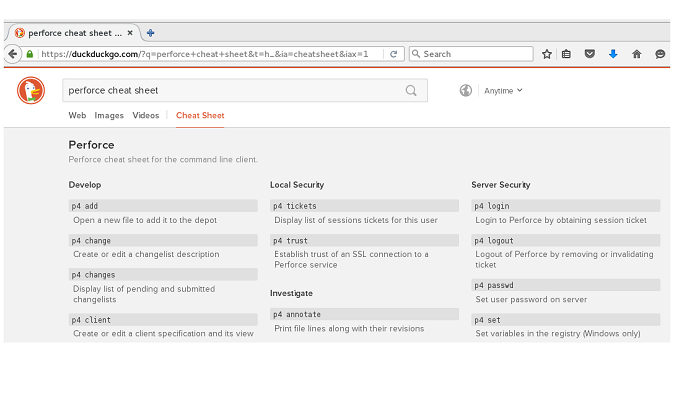Click the Develop section heading
Image resolution: width=700 pixels, height=397 pixels.
pos(85,185)
